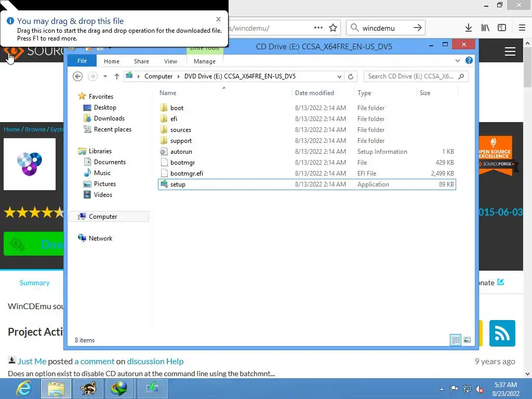Open the Home ribbon tab
Image resolution: width=532 pixels, height=399 pixels.
(x=112, y=61)
